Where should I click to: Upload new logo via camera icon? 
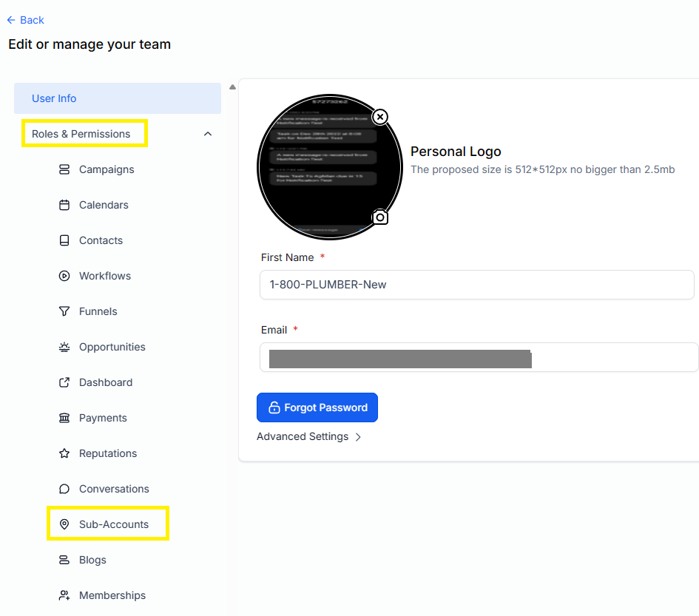(379, 217)
